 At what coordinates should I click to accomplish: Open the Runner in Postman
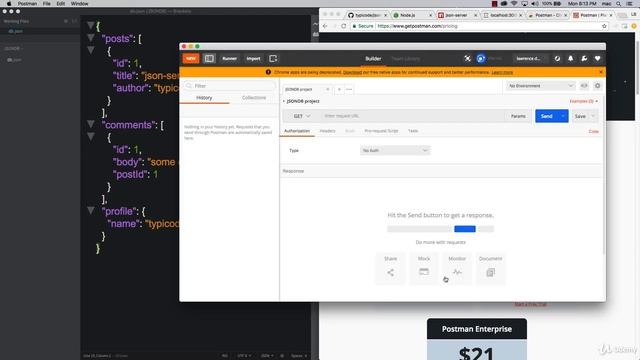(x=229, y=58)
